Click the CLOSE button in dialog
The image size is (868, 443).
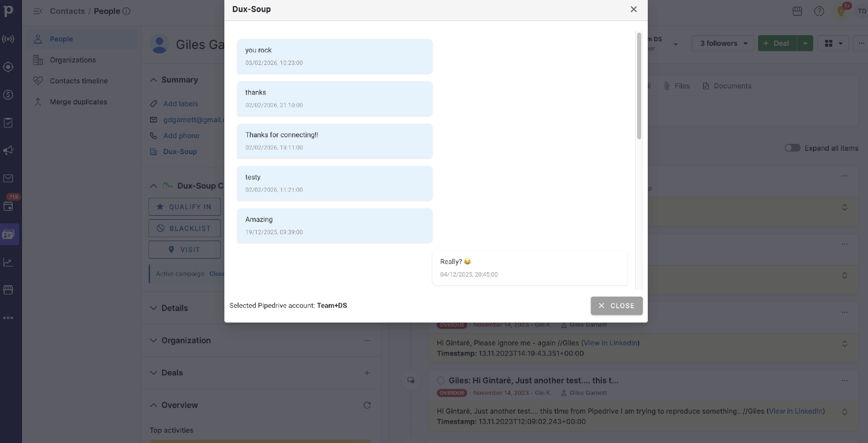point(616,306)
